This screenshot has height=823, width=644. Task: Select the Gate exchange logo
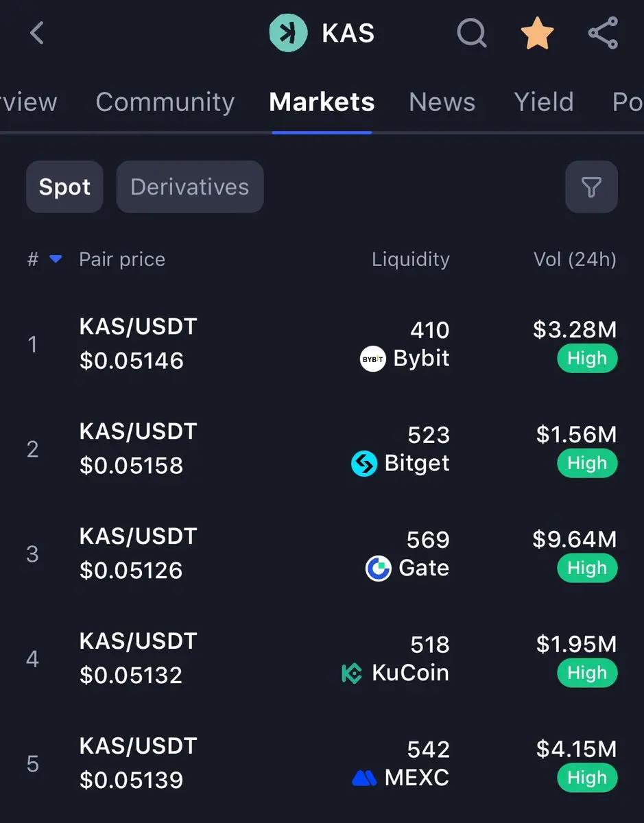pyautogui.click(x=378, y=569)
